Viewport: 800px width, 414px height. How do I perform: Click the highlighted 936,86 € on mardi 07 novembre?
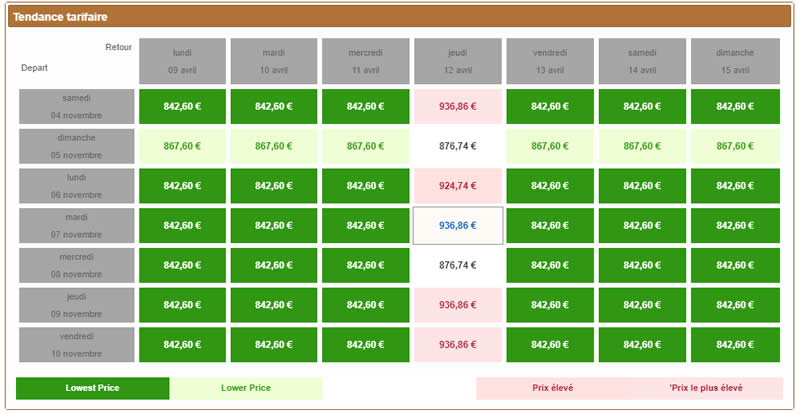point(458,226)
